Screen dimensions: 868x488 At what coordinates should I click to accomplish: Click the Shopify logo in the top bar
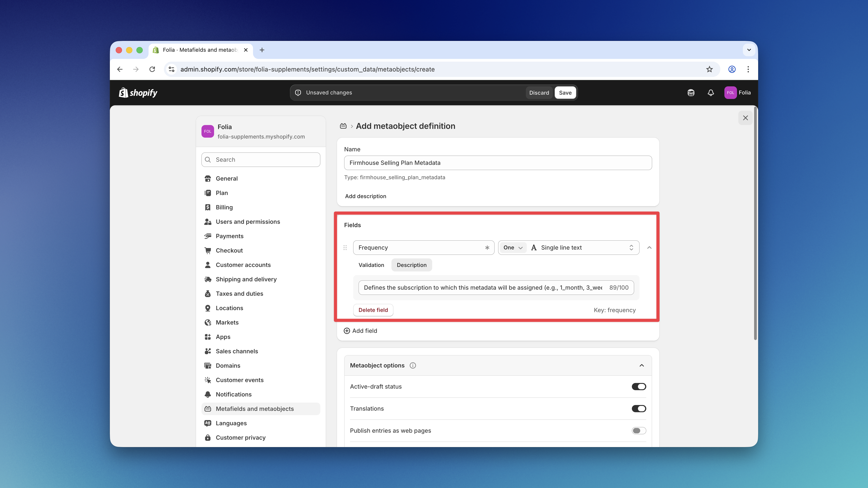click(138, 93)
